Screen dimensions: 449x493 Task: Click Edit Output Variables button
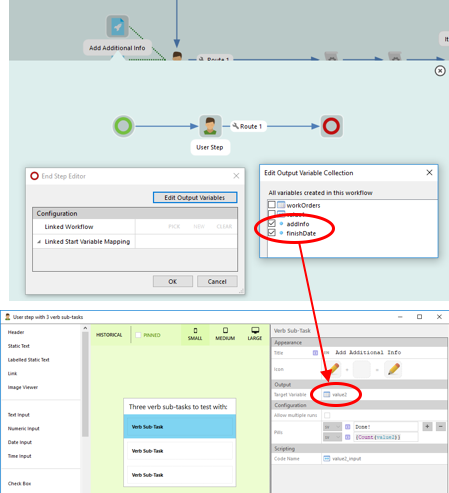[x=195, y=198]
